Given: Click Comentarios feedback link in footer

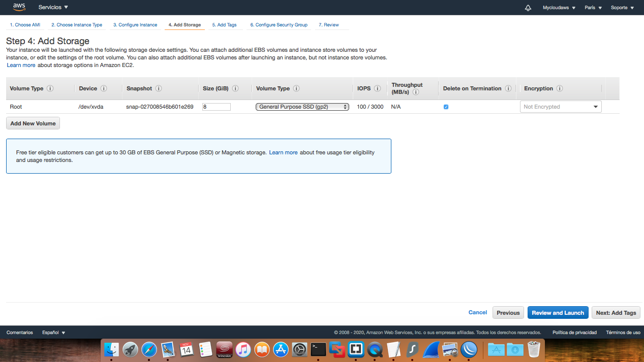Looking at the screenshot, I should click(20, 333).
